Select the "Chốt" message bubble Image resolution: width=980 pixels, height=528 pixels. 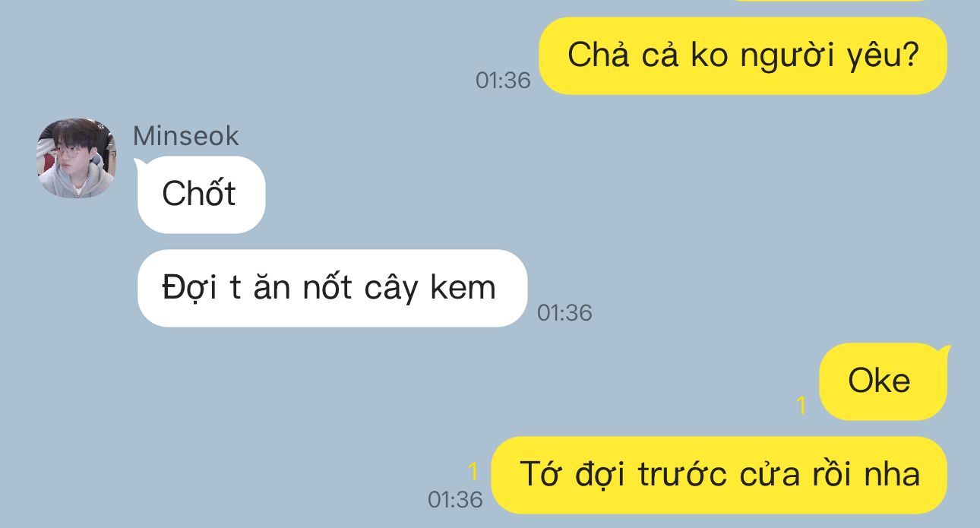tap(201, 194)
